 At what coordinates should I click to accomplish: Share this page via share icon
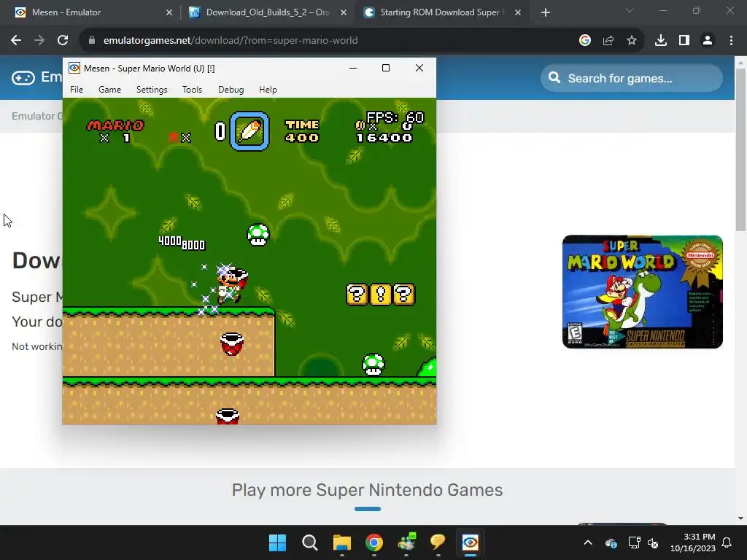[x=608, y=41]
